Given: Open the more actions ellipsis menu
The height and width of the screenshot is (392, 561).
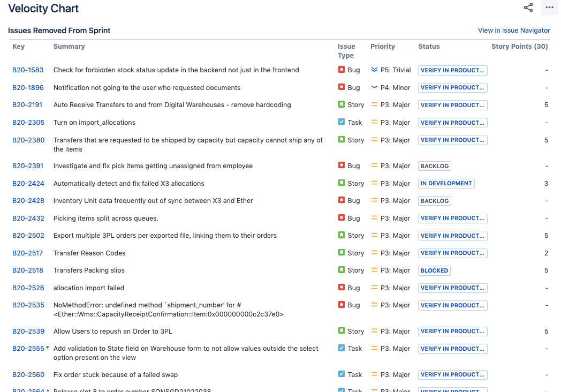Looking at the screenshot, I should 550,7.
